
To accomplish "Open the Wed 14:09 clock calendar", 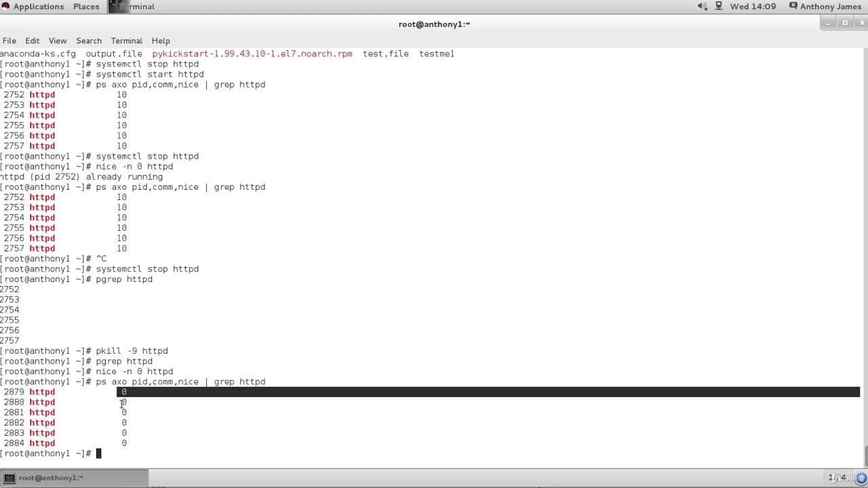I will click(753, 6).
